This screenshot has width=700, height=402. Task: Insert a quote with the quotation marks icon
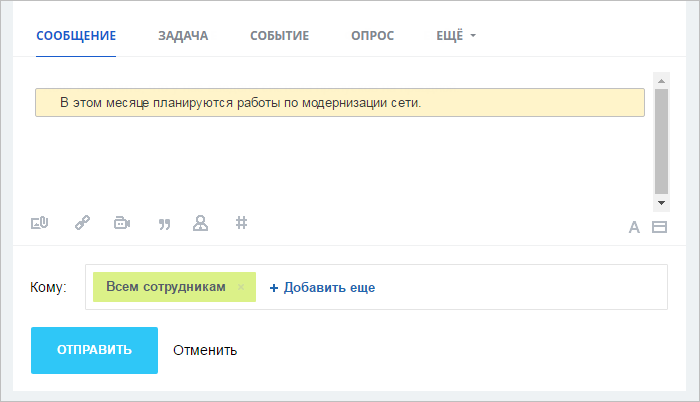(164, 224)
